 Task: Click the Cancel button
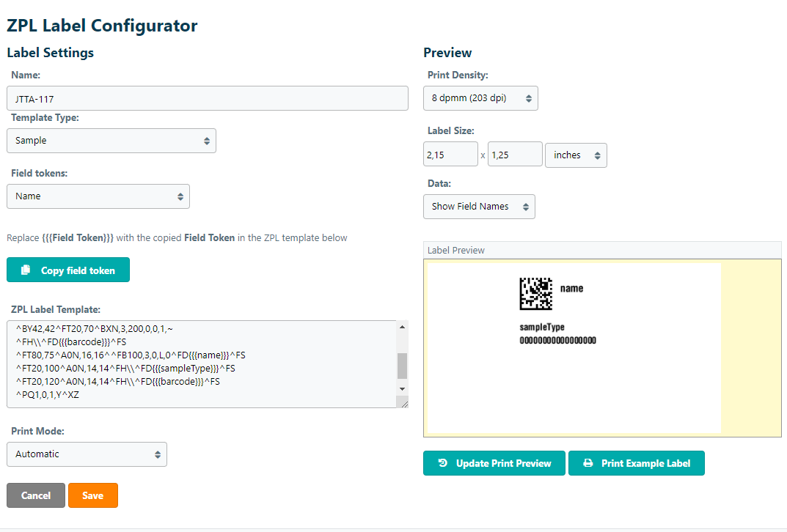(36, 495)
